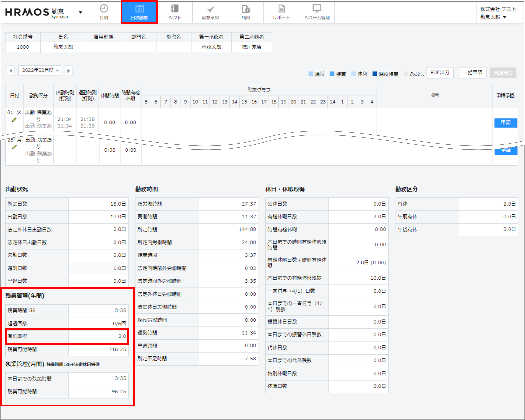The height and width of the screenshot is (420, 525).
Task: Click the PDF出力 button
Action: (440, 73)
